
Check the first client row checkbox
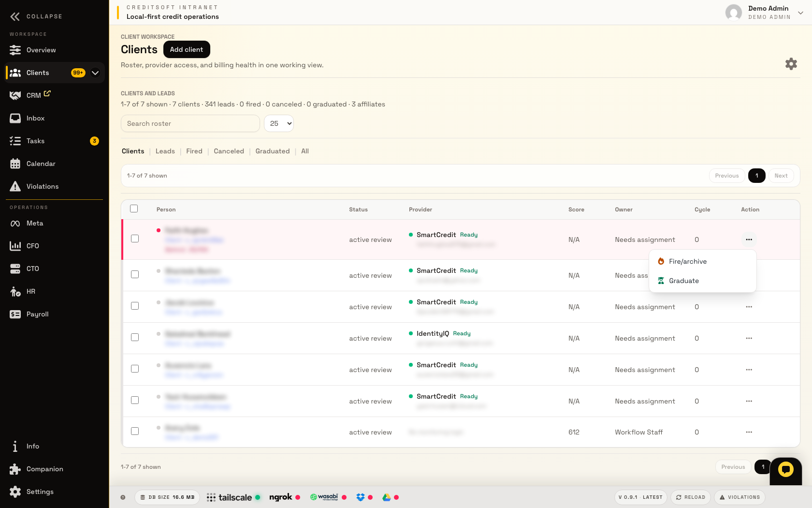click(135, 239)
